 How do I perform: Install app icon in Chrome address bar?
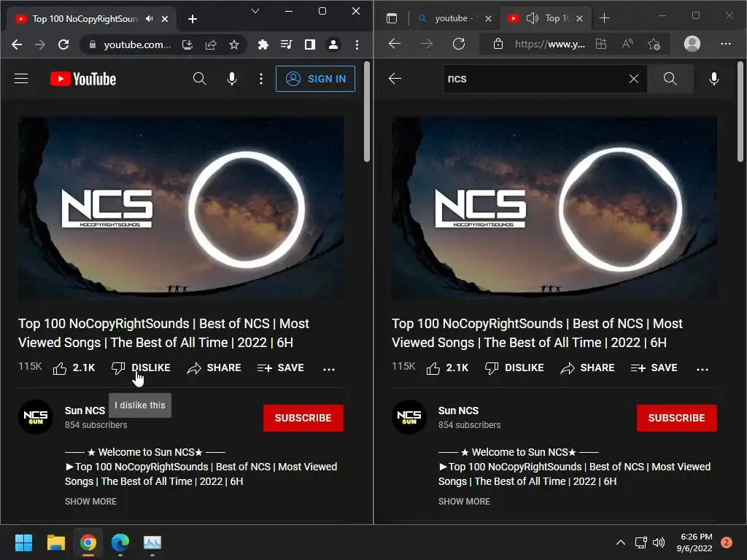[x=187, y=44]
